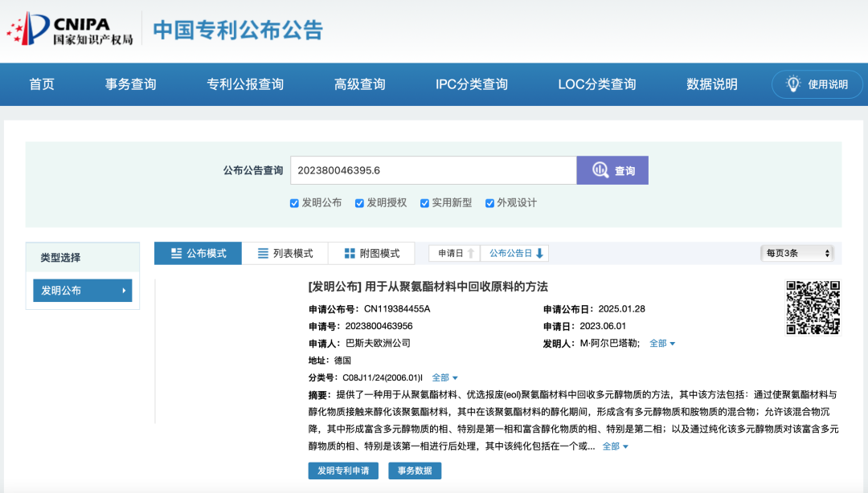Open the 高级查询 menu item
868x493 pixels.
tap(359, 84)
